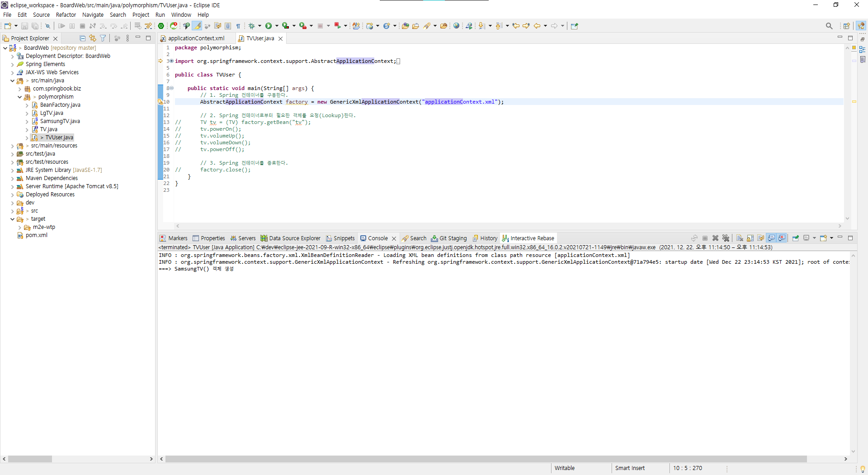Open Project Explorer filter icon
The height and width of the screenshot is (475, 868).
pos(103,38)
